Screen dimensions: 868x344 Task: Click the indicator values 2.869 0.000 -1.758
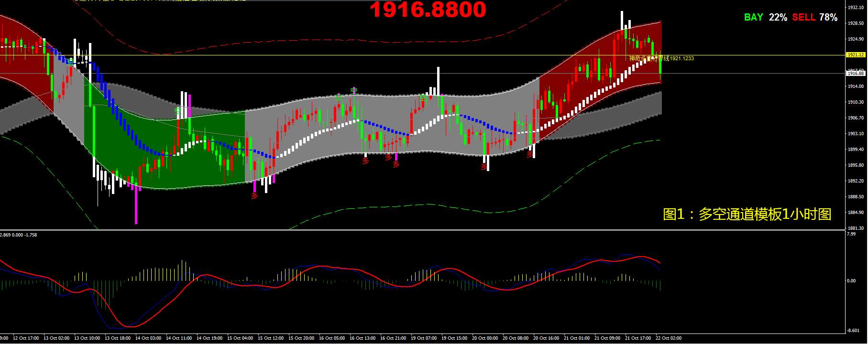19,235
